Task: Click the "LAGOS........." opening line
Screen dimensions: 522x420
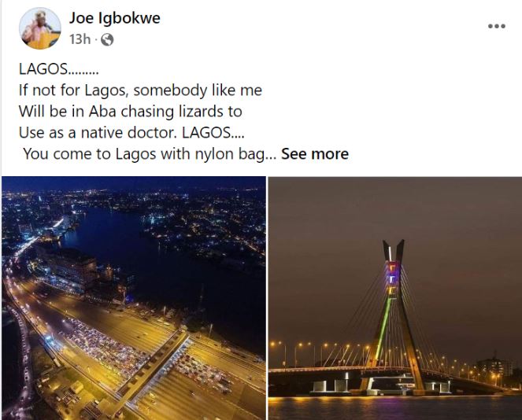Action: [58, 69]
